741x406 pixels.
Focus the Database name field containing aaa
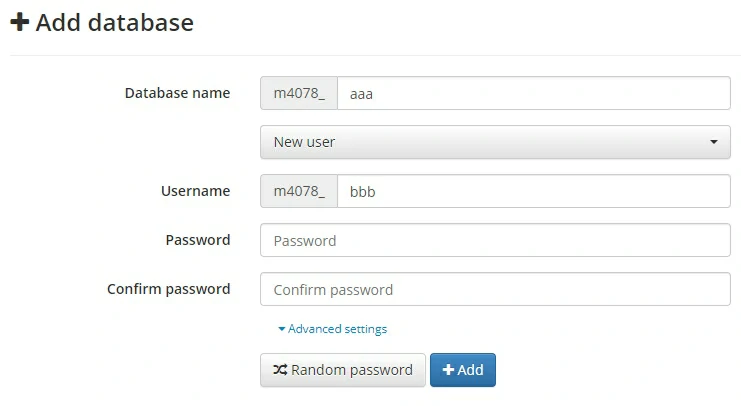(x=534, y=93)
